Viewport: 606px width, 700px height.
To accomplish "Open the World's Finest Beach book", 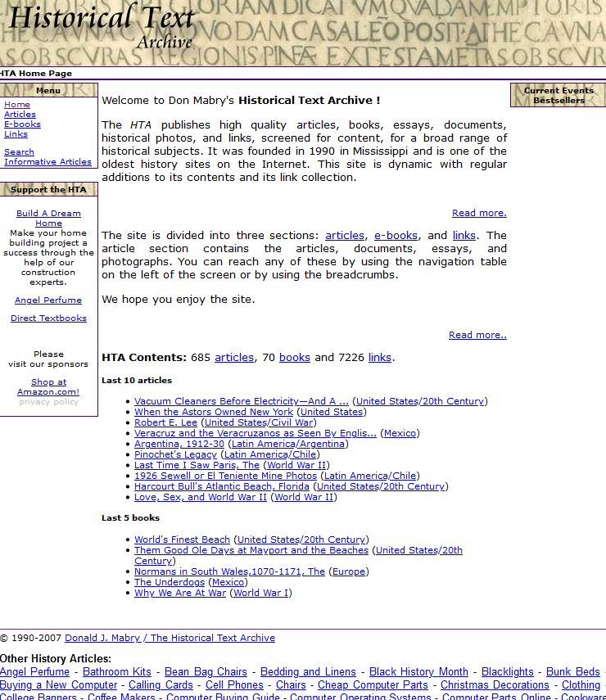I will pyautogui.click(x=182, y=540).
